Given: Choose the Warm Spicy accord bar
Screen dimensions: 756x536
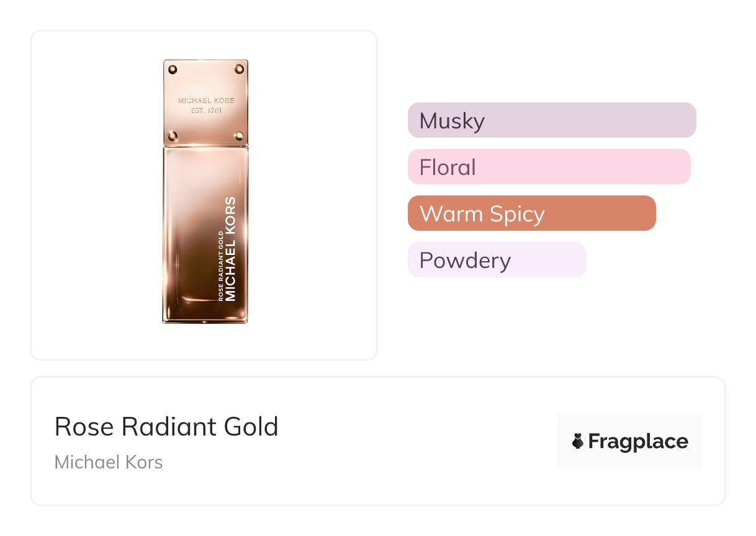Looking at the screenshot, I should coord(531,213).
